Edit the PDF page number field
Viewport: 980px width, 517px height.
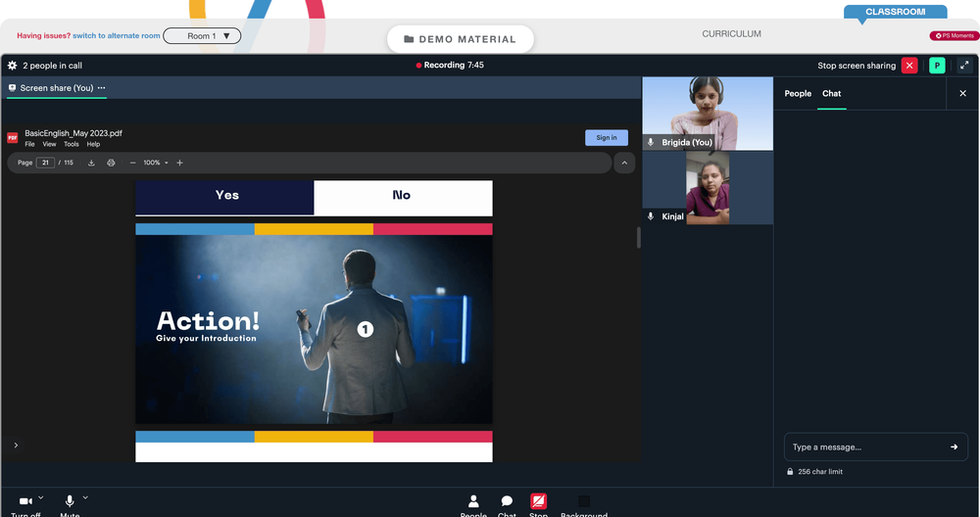(45, 163)
